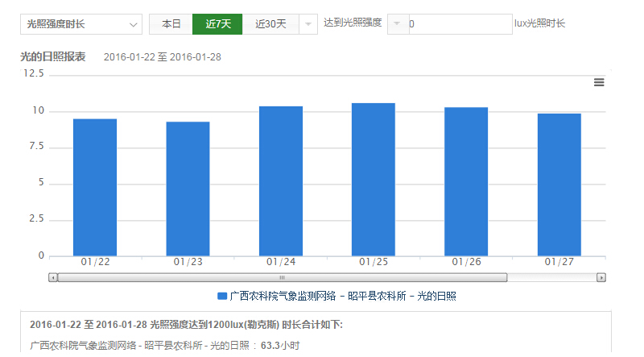Viewport: 644px width, 357px height.
Task: Open the 光照强度时长 dropdown
Action: pos(80,24)
